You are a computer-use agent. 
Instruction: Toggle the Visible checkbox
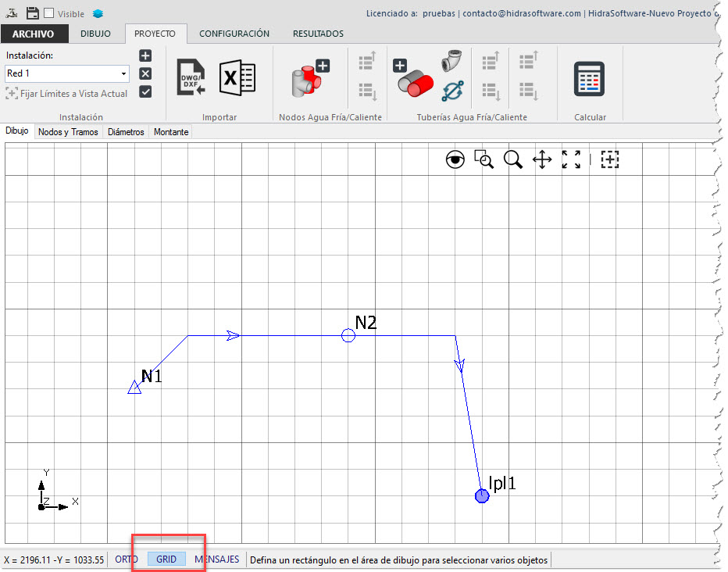[48, 13]
